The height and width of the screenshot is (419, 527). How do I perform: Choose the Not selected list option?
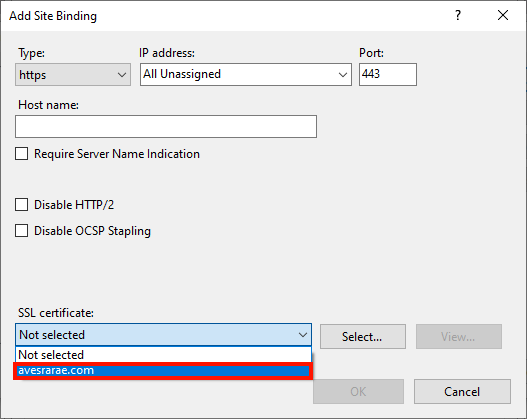[x=163, y=355]
